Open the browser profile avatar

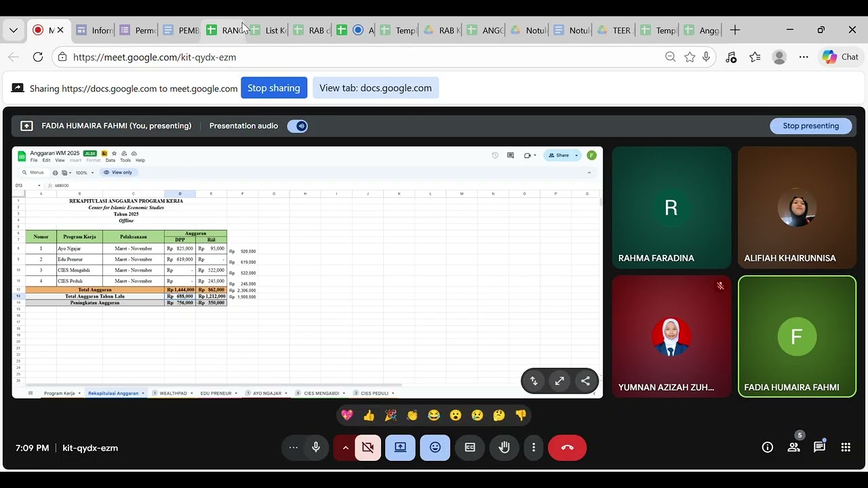(x=779, y=57)
